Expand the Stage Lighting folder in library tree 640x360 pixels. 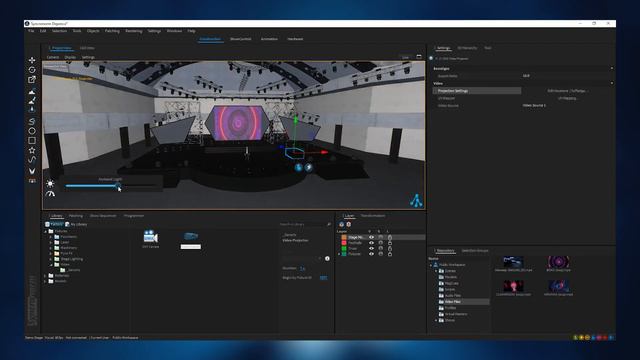pyautogui.click(x=51, y=259)
